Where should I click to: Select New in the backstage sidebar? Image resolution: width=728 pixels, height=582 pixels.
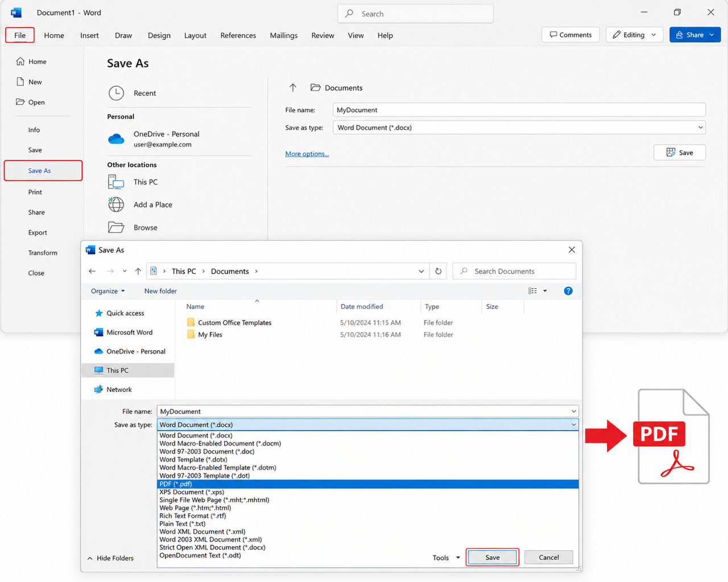pos(30,82)
